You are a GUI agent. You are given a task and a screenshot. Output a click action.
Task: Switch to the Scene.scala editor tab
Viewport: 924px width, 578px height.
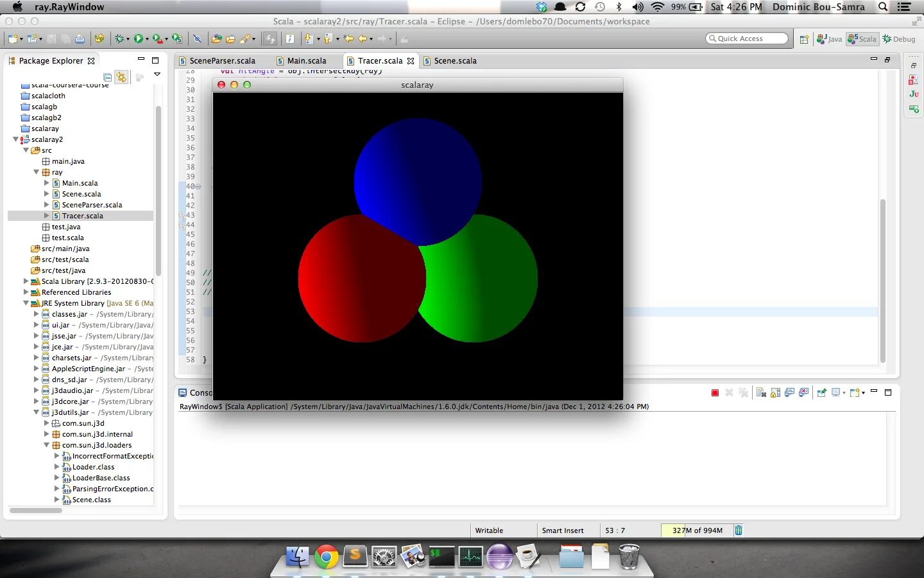pyautogui.click(x=455, y=61)
